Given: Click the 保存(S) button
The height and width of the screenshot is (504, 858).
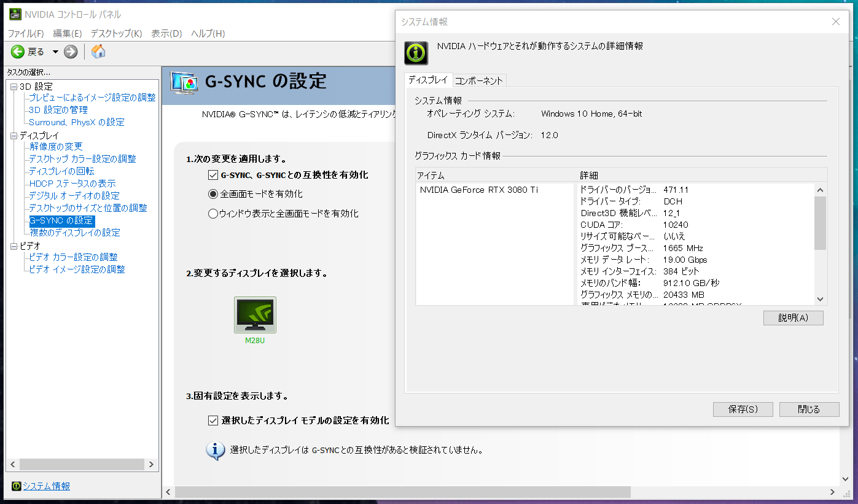Looking at the screenshot, I should (x=743, y=409).
